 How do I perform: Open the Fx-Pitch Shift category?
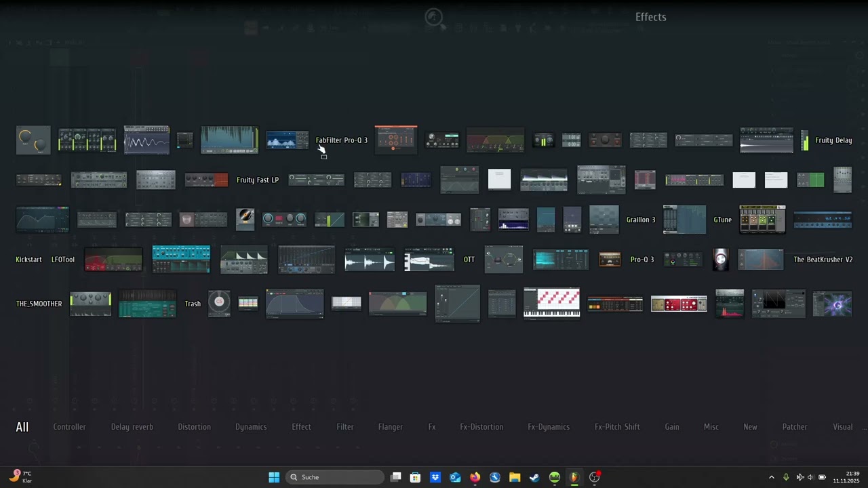pos(618,427)
